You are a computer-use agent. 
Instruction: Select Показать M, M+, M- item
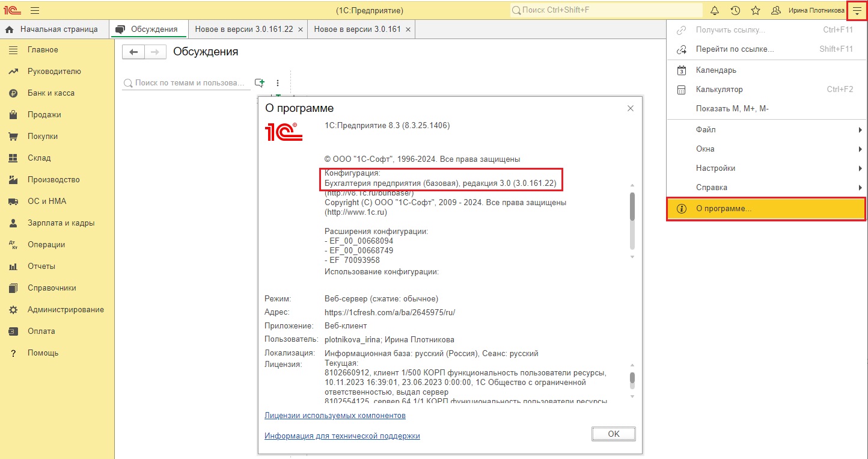[766, 109]
